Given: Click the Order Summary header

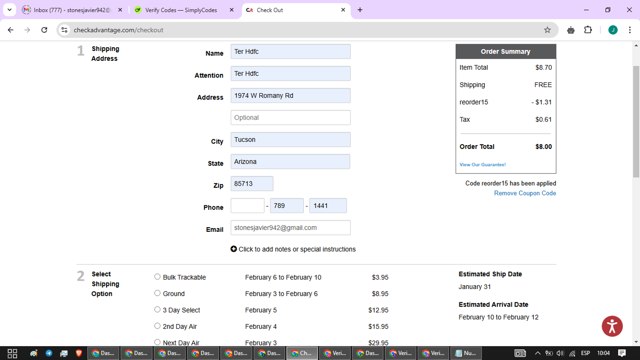Looking at the screenshot, I should [x=506, y=51].
